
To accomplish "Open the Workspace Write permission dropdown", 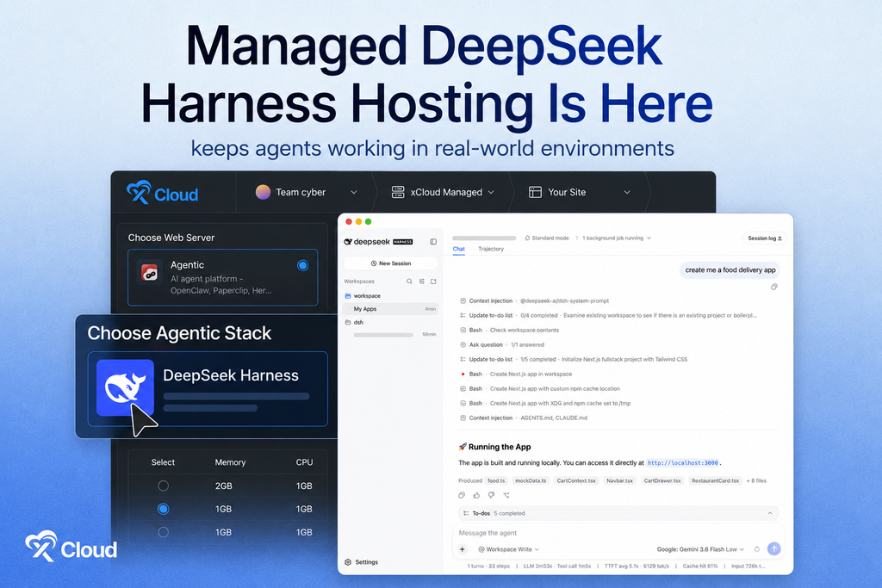I will point(508,549).
